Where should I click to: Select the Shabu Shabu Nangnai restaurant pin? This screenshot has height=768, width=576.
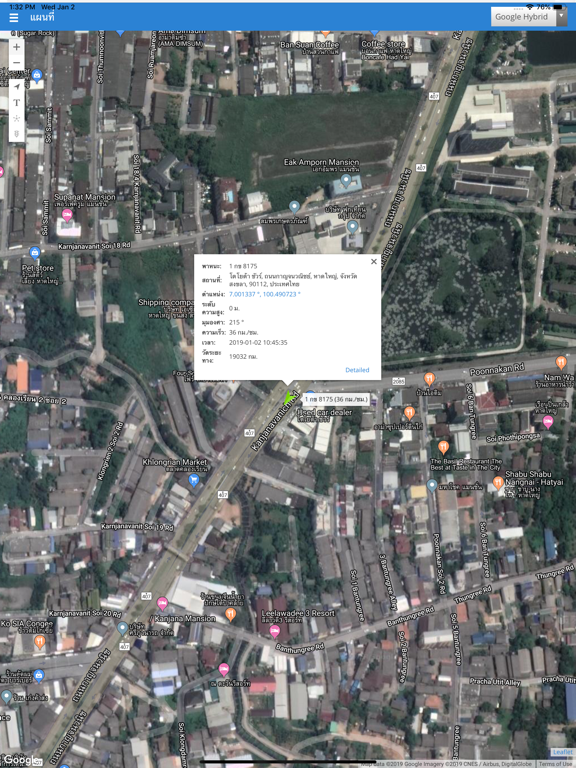click(x=498, y=482)
